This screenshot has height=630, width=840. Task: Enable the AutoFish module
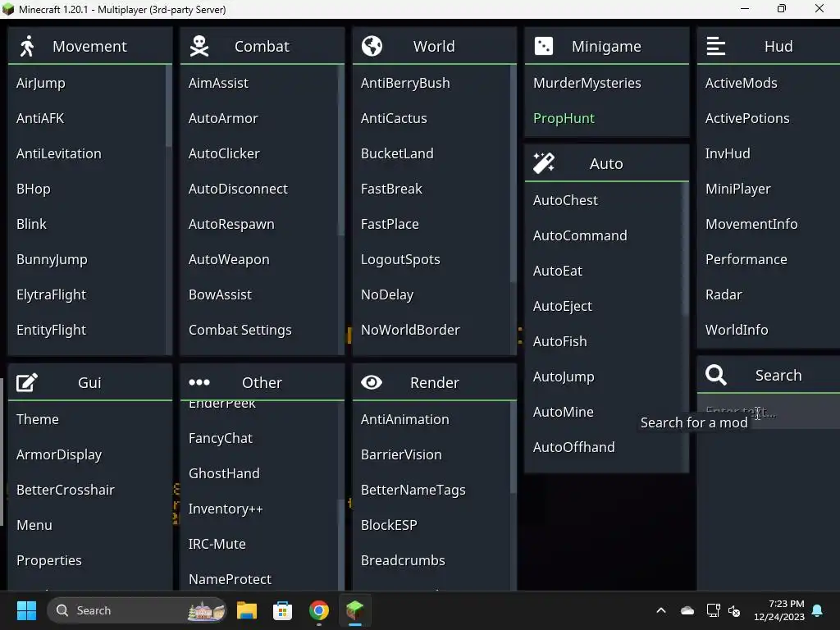[x=604, y=341]
